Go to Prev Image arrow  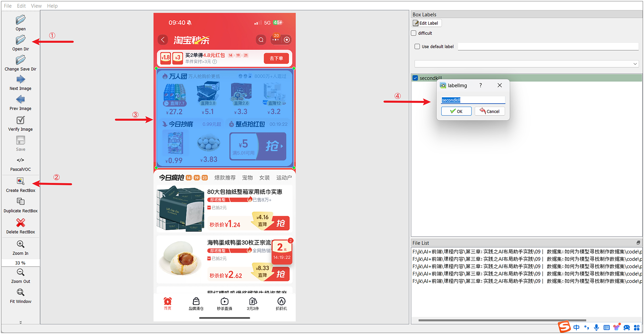point(21,100)
